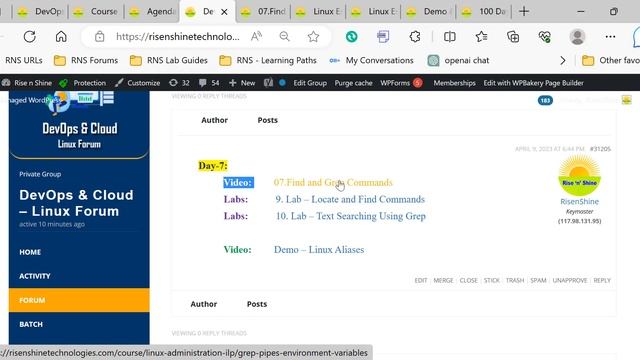Image resolution: width=640 pixels, height=360 pixels.
Task: Click the UNAPPROVE post action
Action: [570, 280]
